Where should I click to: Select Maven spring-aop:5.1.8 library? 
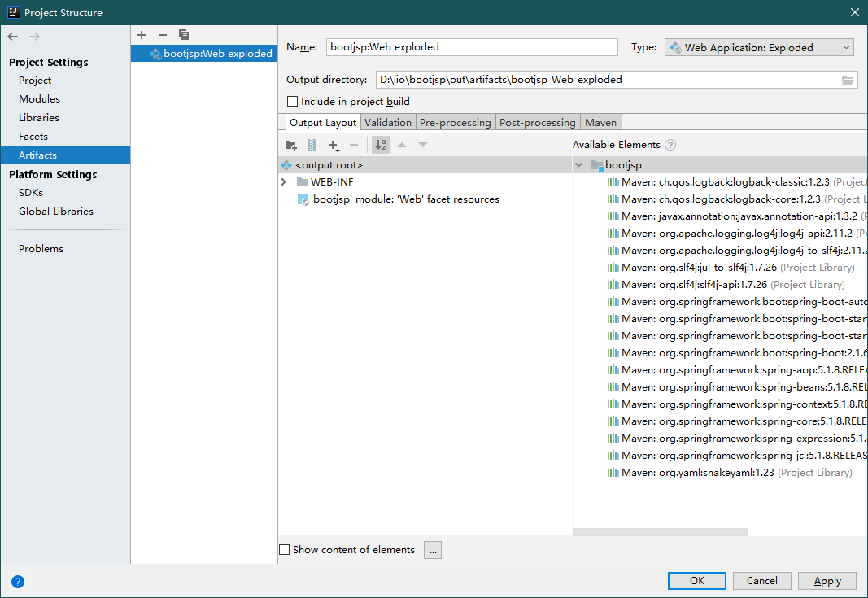pos(737,370)
